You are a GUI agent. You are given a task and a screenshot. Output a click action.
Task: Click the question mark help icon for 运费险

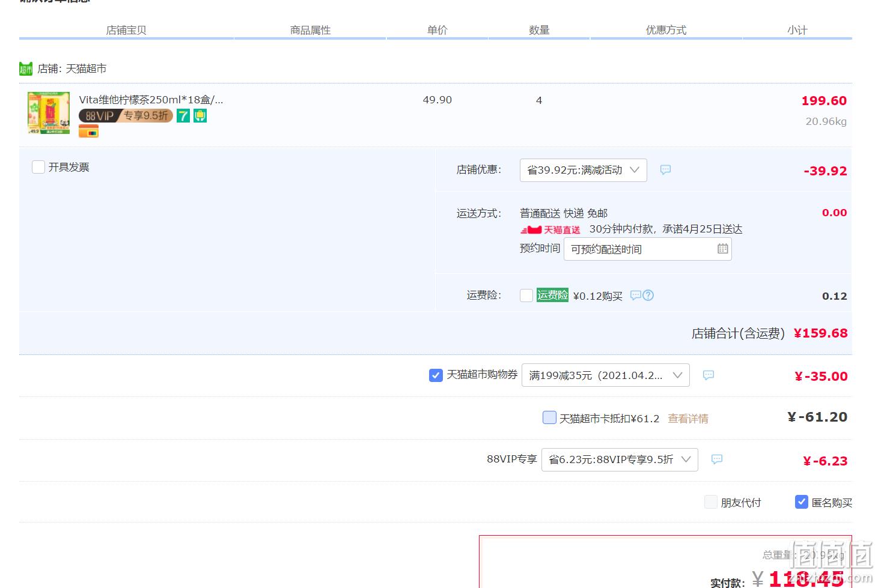[x=648, y=296]
